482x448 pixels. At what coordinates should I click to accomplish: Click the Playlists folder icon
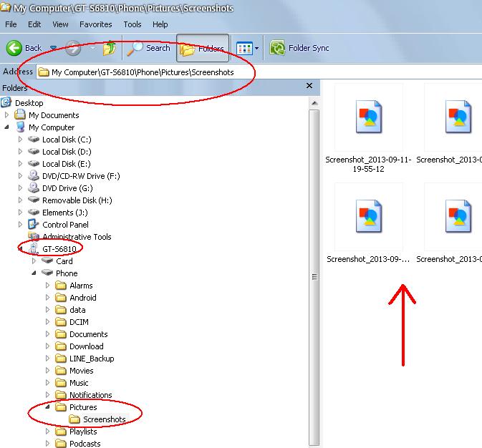tap(61, 432)
